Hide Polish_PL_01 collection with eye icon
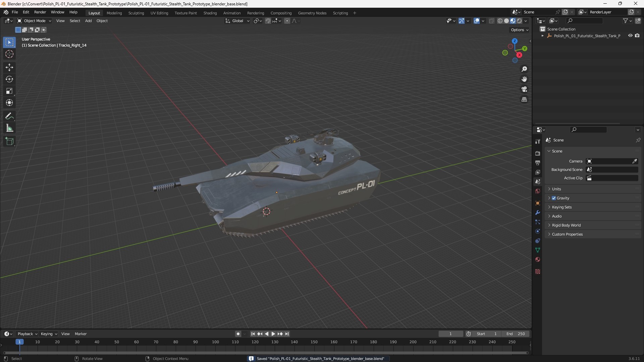 [x=630, y=36]
